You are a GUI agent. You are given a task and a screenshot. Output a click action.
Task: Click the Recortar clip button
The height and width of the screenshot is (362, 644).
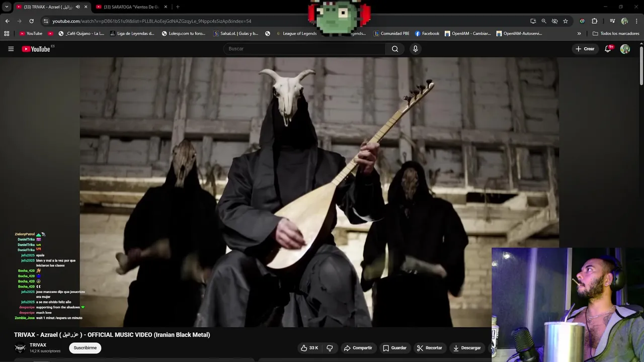point(429,348)
